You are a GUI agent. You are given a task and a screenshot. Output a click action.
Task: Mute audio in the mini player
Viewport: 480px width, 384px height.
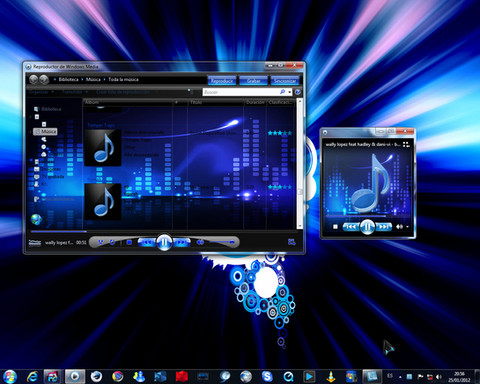click(399, 227)
